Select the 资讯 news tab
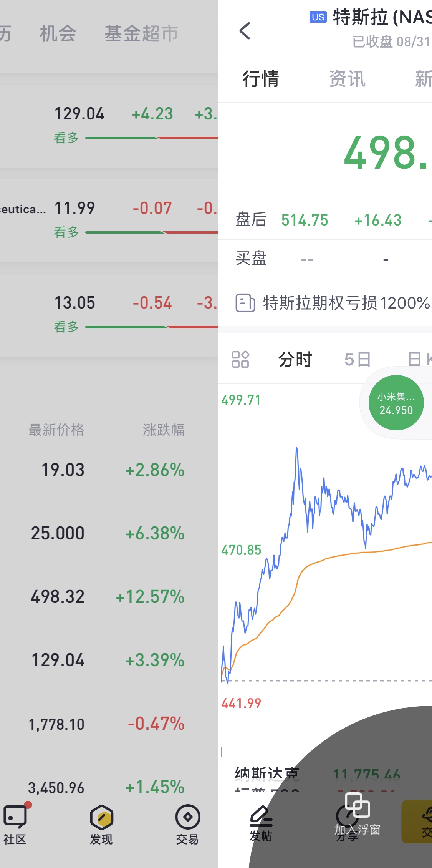This screenshot has width=432, height=868. [x=347, y=79]
